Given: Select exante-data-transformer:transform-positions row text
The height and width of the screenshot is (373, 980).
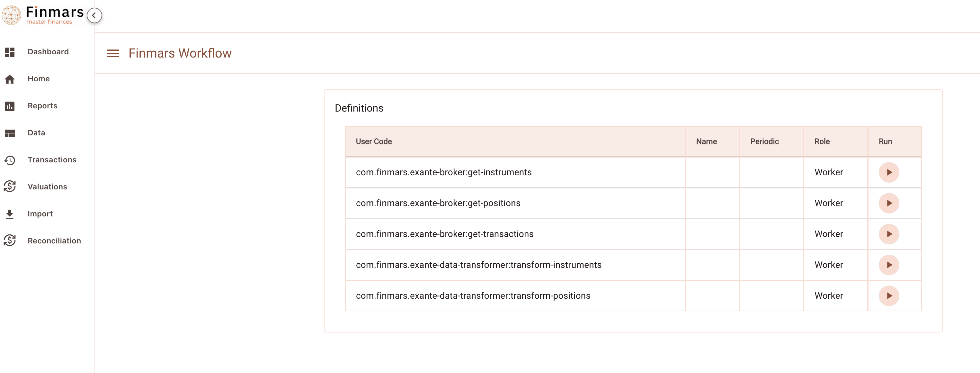Looking at the screenshot, I should click(x=473, y=296).
